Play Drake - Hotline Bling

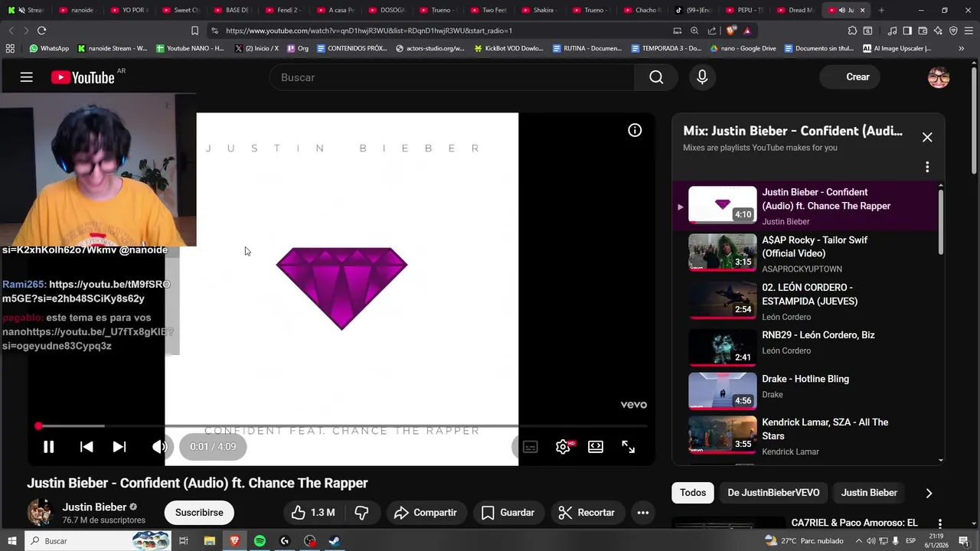[805, 392]
